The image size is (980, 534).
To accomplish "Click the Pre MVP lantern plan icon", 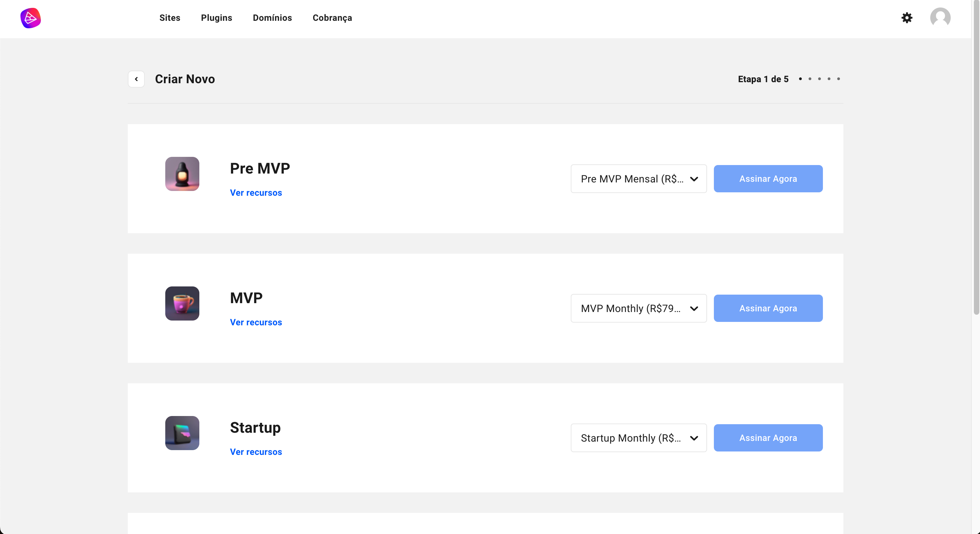I will 182,174.
